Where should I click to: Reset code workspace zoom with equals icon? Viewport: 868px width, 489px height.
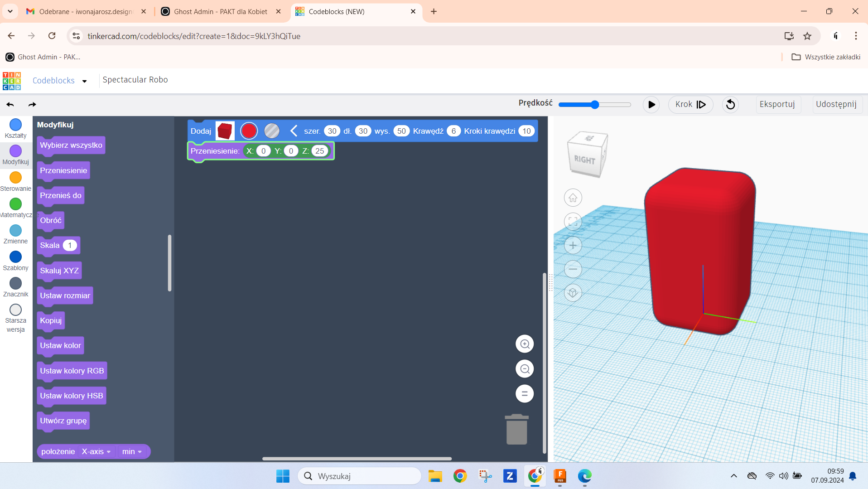click(525, 393)
